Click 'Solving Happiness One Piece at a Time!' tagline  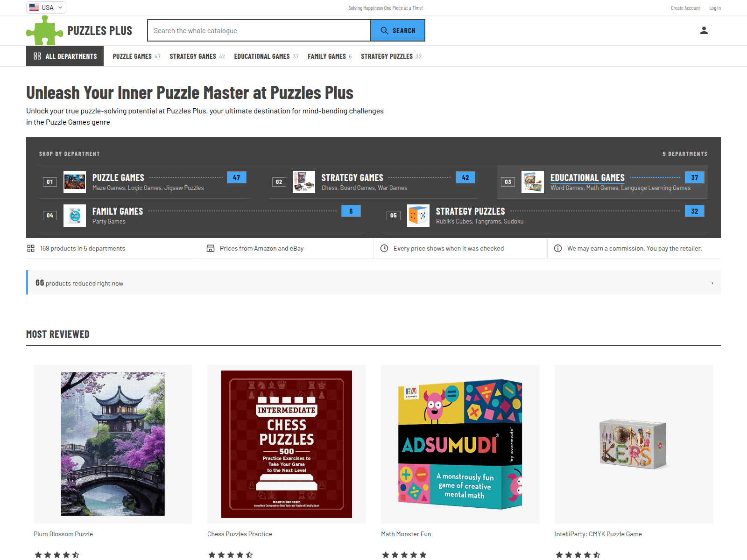(386, 8)
